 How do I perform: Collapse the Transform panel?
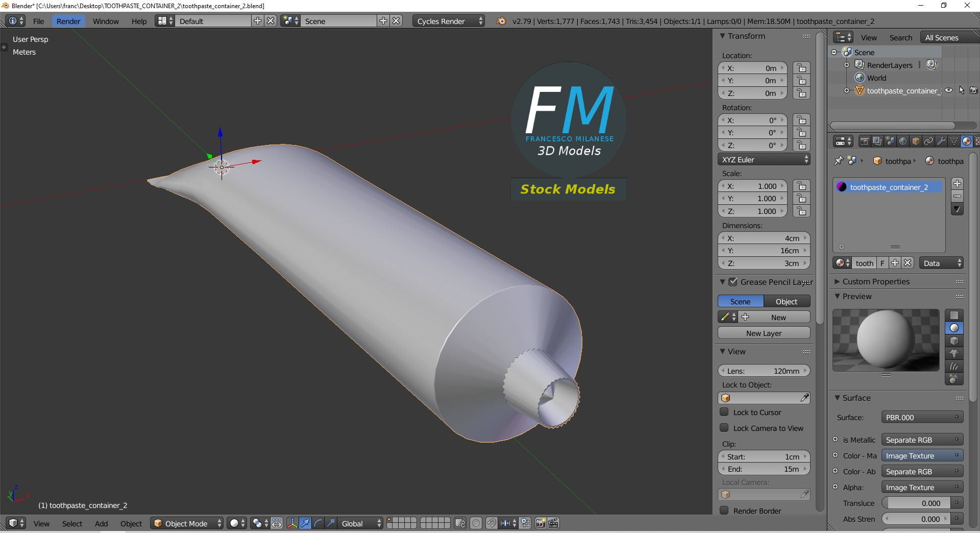click(x=722, y=36)
